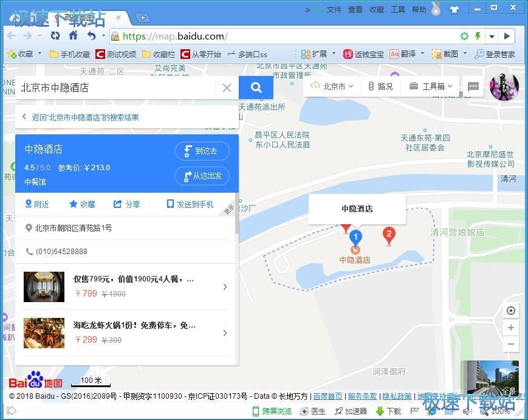
Task: Zoom out the map with minus button
Action: pyautogui.click(x=511, y=344)
